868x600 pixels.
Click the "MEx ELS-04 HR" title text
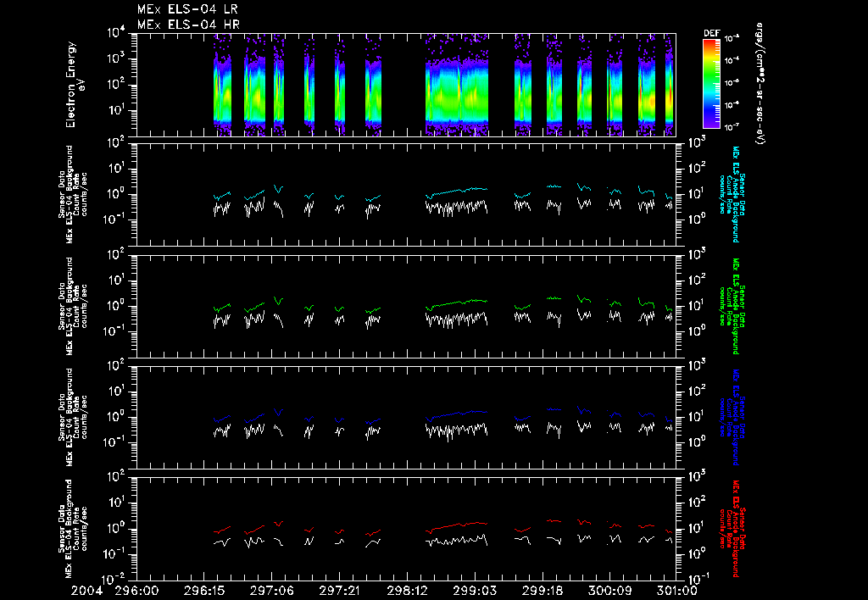[x=188, y=25]
